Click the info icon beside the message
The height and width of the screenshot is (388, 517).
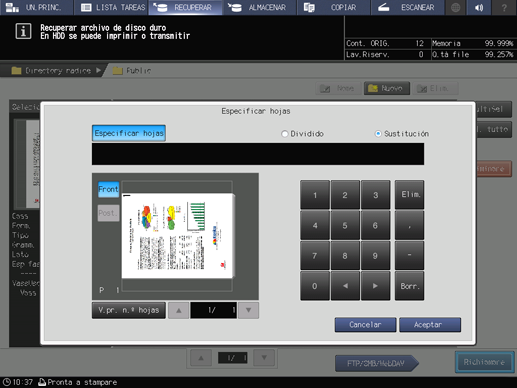[x=23, y=32]
